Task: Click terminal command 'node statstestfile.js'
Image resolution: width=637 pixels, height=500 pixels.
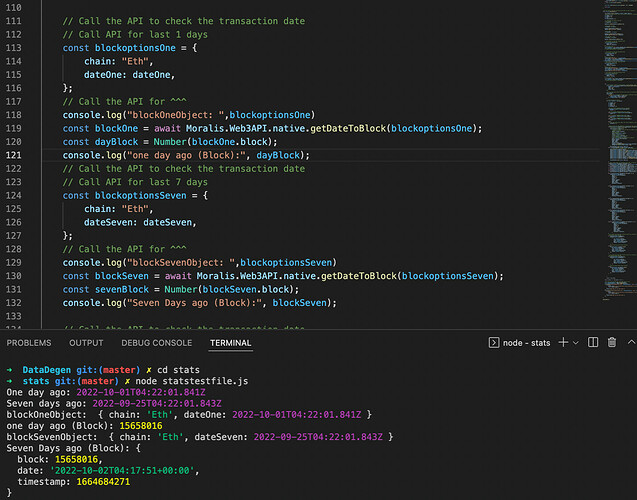Action: click(191, 381)
